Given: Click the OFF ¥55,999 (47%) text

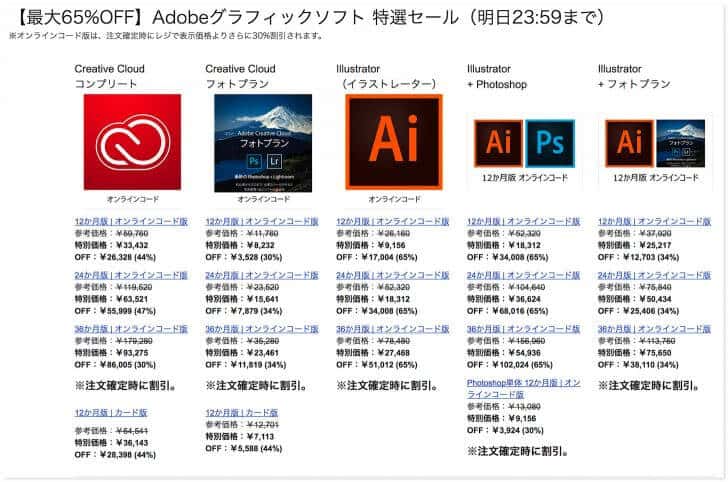Looking at the screenshot, I should (115, 311).
